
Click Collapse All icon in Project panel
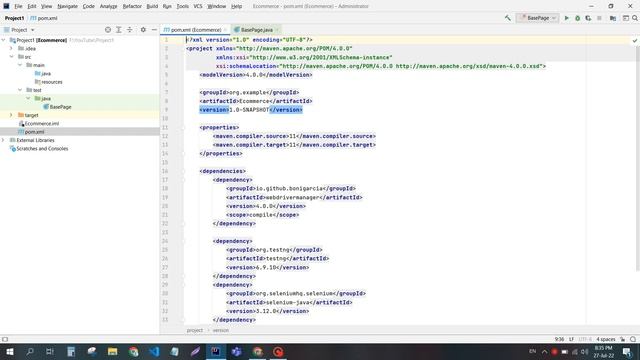coord(129,30)
